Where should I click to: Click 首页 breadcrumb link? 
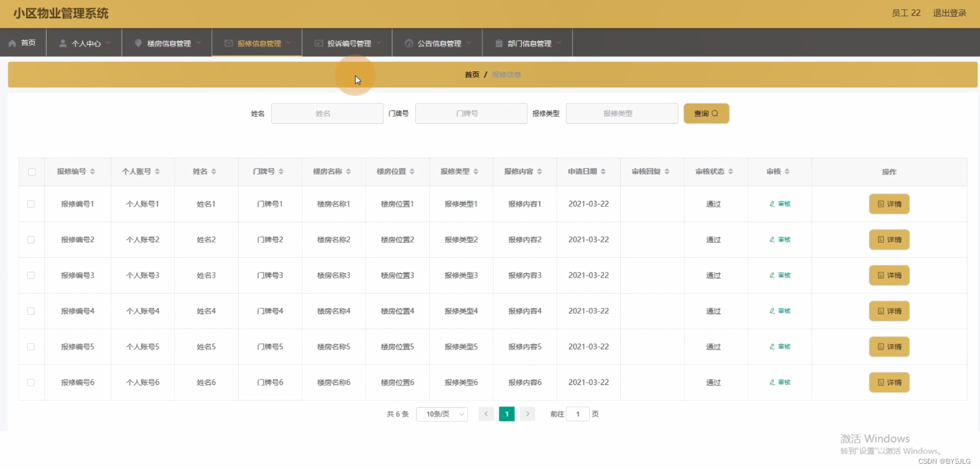pos(472,75)
